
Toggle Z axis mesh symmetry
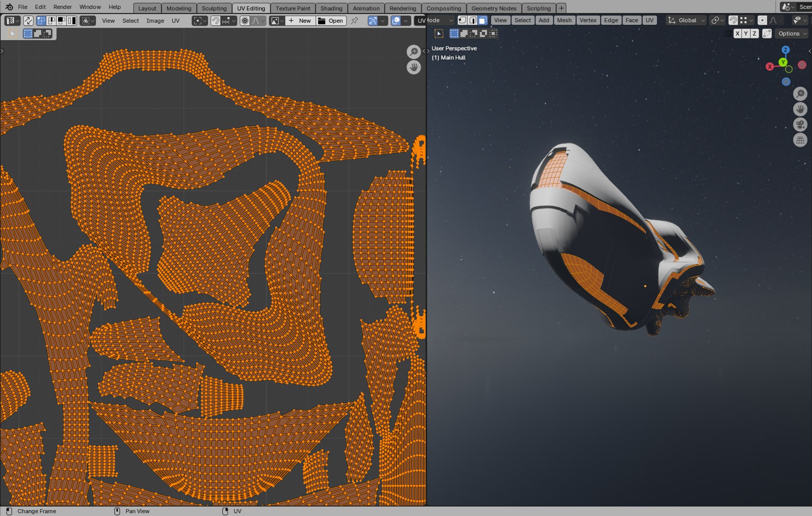pos(754,33)
